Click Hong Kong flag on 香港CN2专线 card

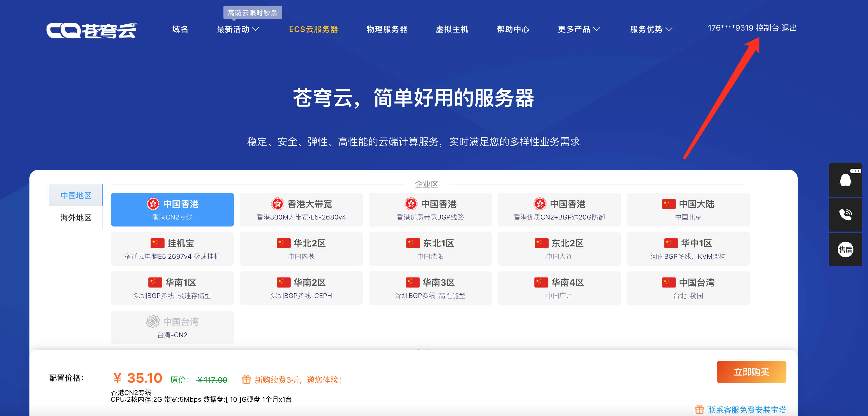(x=153, y=204)
